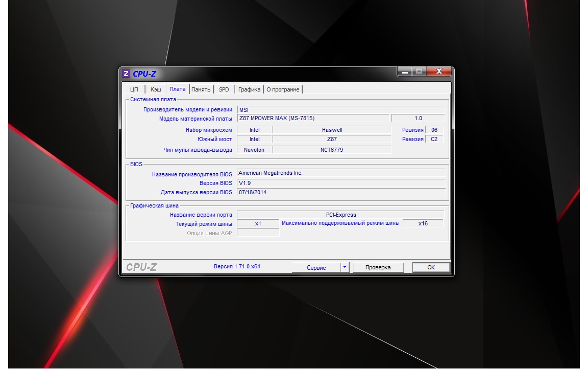Image resolution: width=588 pixels, height=369 pixels.
Task: Click the southbridge revision value C2
Action: click(x=434, y=139)
